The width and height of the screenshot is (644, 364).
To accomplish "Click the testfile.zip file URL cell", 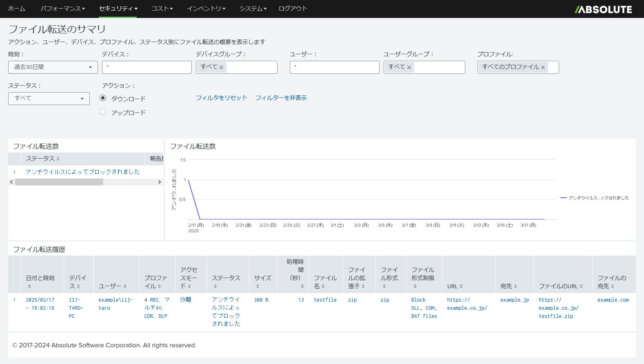I will (559, 308).
